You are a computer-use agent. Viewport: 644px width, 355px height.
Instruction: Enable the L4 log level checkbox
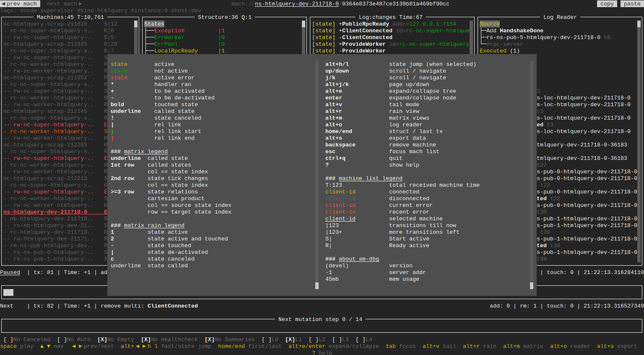[x=364, y=339]
